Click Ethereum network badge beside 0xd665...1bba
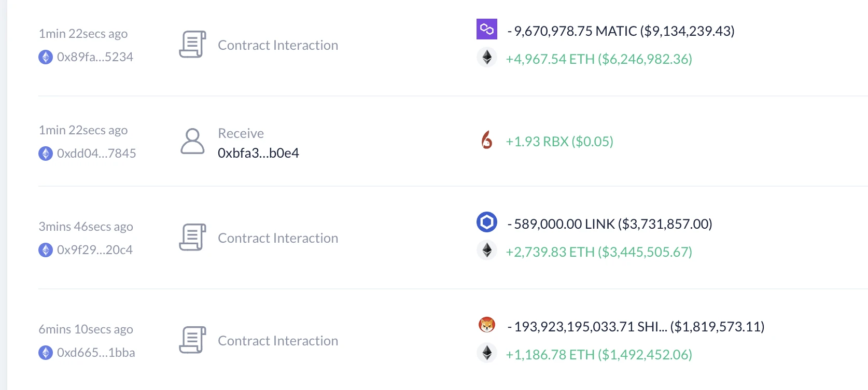The image size is (868, 390). [x=46, y=353]
